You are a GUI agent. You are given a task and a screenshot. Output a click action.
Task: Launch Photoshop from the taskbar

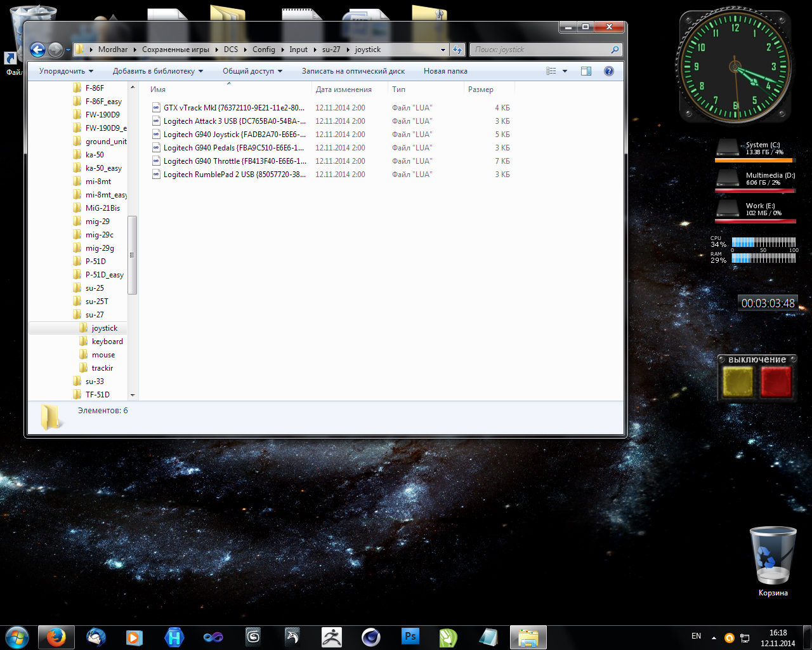410,637
